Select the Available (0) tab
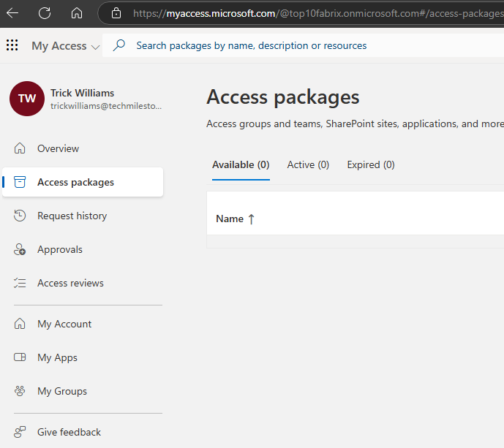The width and height of the screenshot is (504, 448). pos(241,164)
